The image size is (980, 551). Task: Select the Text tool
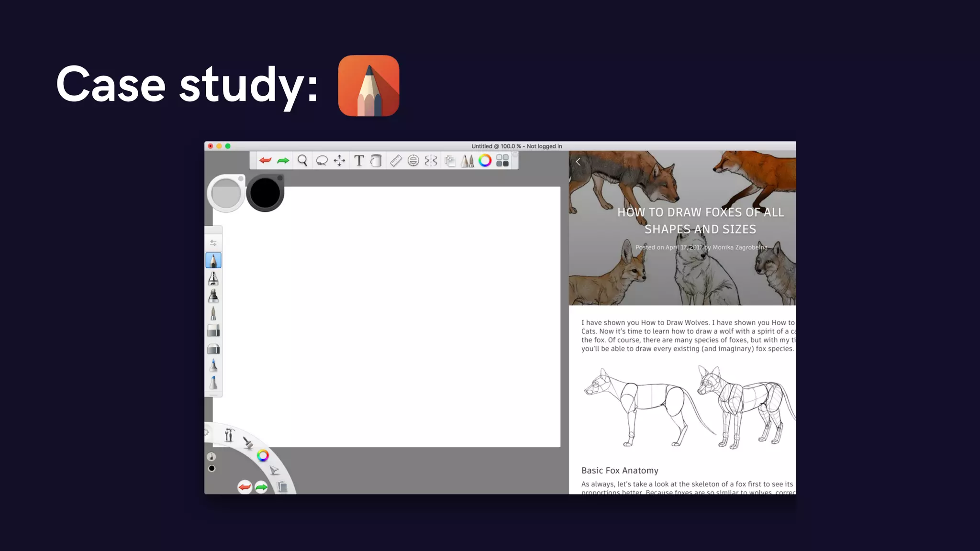point(359,161)
